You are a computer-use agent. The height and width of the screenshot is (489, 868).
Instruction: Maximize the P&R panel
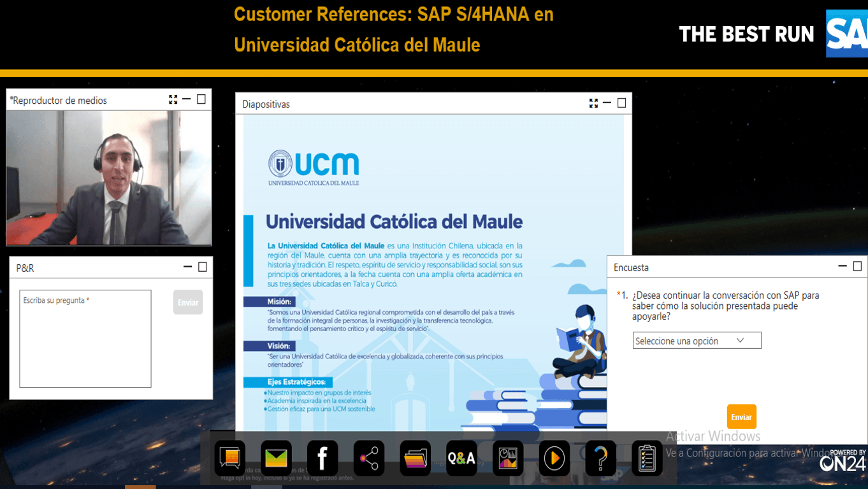point(203,267)
